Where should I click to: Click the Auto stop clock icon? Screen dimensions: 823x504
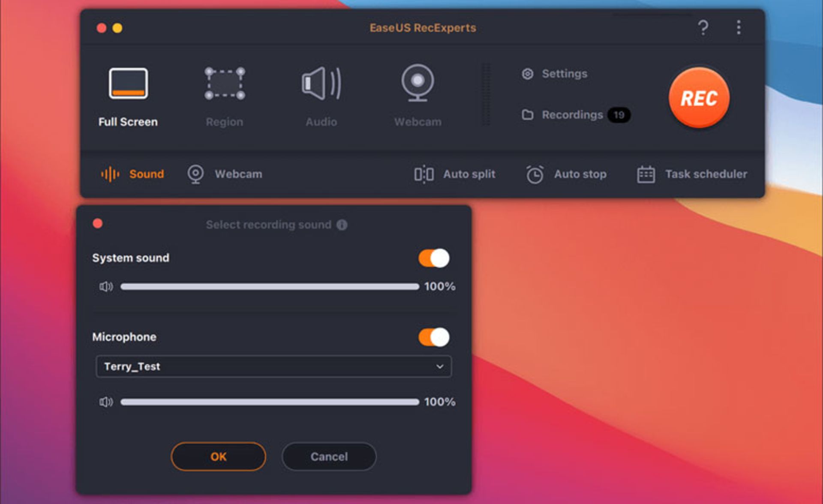click(x=535, y=174)
